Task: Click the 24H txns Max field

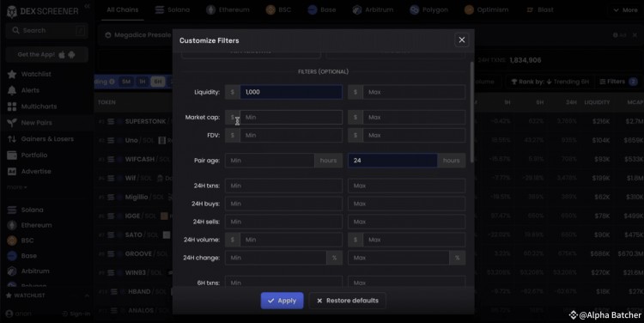Action: click(x=407, y=186)
